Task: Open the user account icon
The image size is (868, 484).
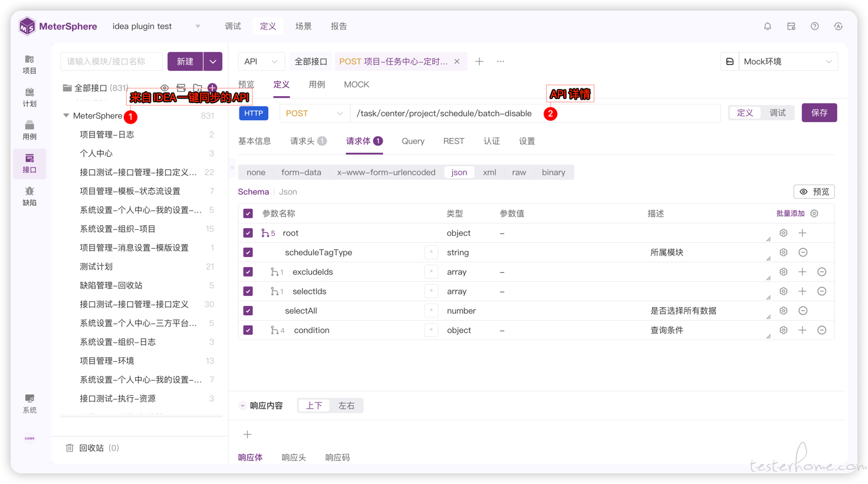Action: pos(838,27)
